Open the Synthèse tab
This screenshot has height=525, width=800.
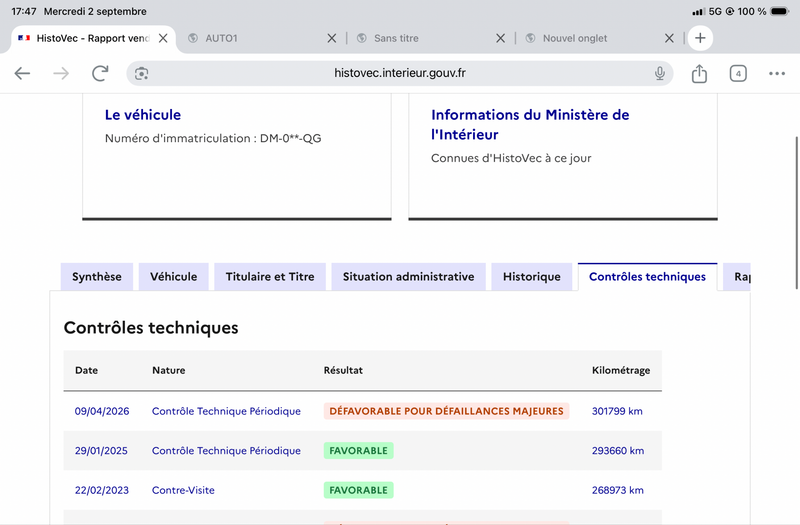point(97,277)
